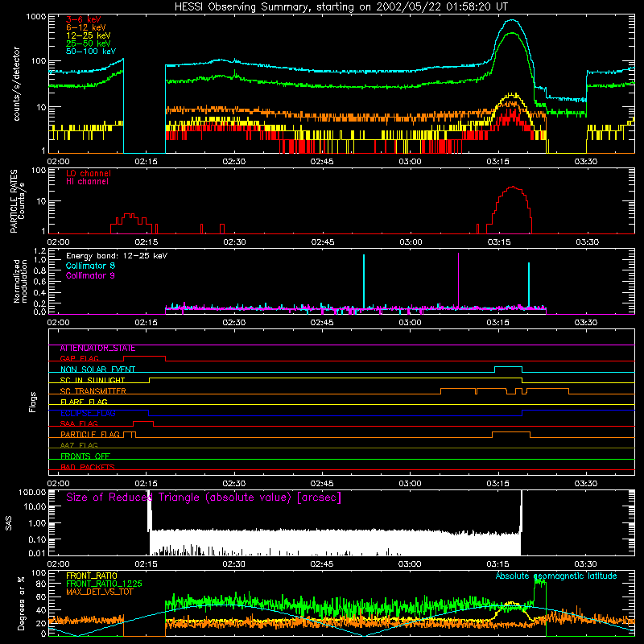The image size is (644, 644).
Task: Click the 'Energy band: 12-25 keV' label
Action: pyautogui.click(x=117, y=256)
